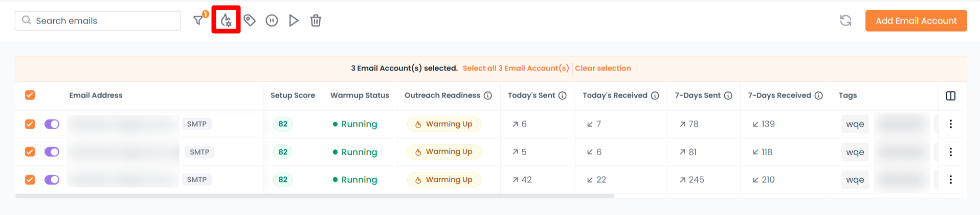Viewport: 980px width, 215px height.
Task: Open the third row's three-dot menu
Action: [951, 180]
